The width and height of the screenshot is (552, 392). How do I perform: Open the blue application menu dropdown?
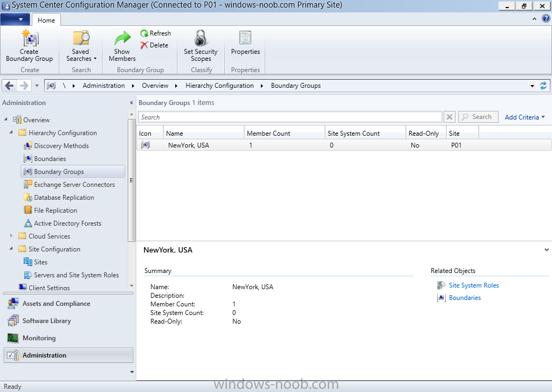click(x=15, y=19)
